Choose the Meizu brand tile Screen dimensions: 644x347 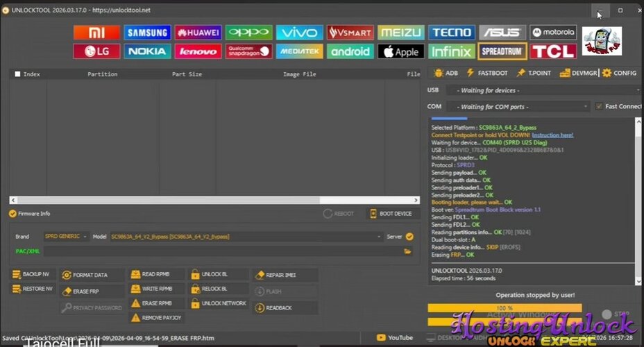coord(401,33)
